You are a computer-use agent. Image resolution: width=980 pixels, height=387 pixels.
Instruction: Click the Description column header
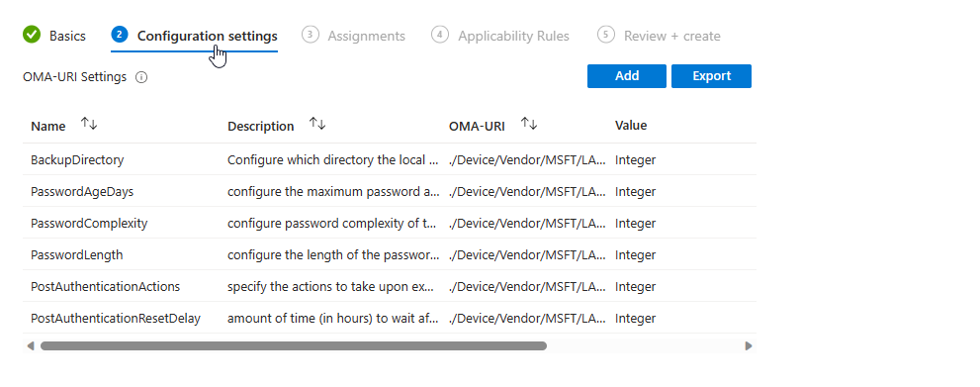261,126
